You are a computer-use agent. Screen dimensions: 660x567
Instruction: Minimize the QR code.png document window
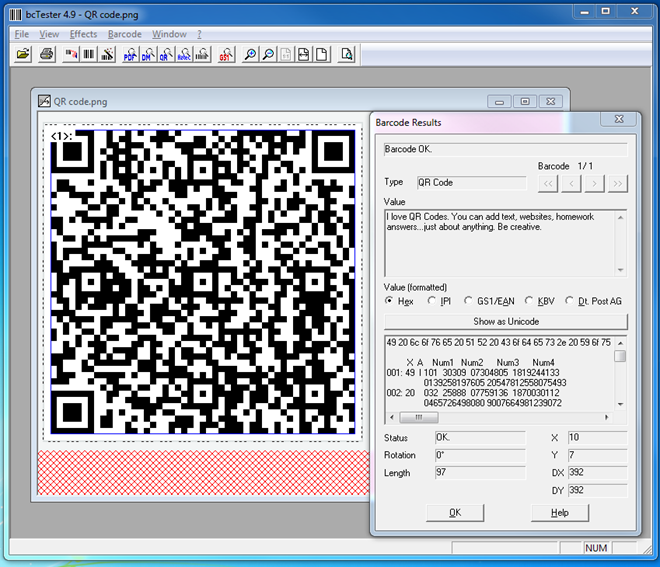(x=499, y=101)
